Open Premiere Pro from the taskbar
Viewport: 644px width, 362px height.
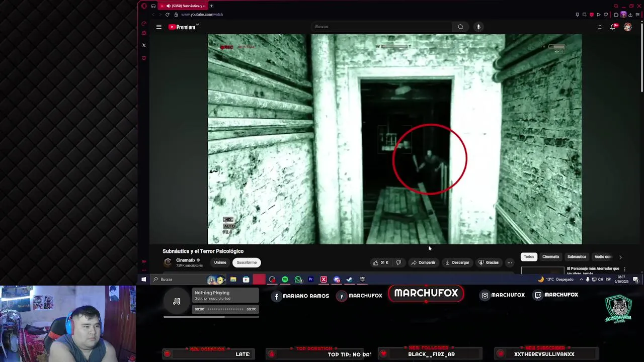point(311,280)
